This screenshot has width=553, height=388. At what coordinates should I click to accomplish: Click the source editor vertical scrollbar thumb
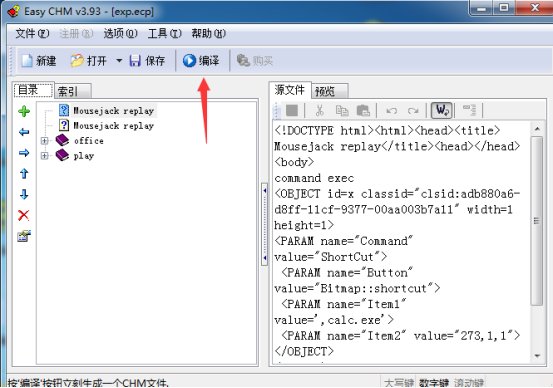tap(537, 221)
